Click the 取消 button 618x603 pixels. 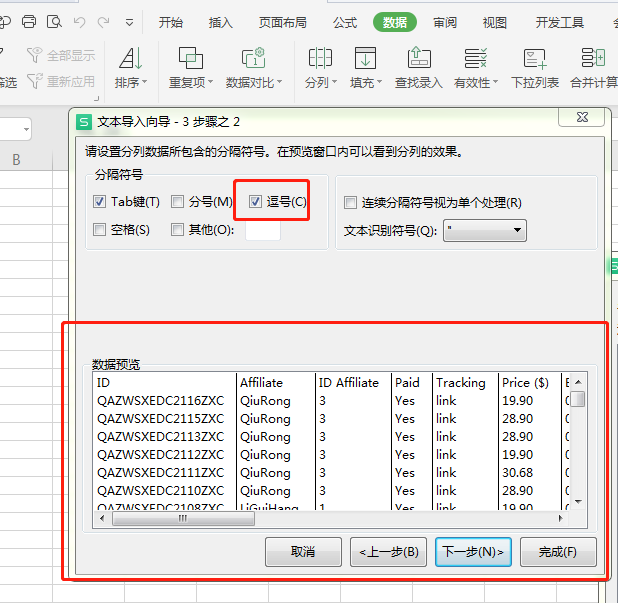point(303,552)
